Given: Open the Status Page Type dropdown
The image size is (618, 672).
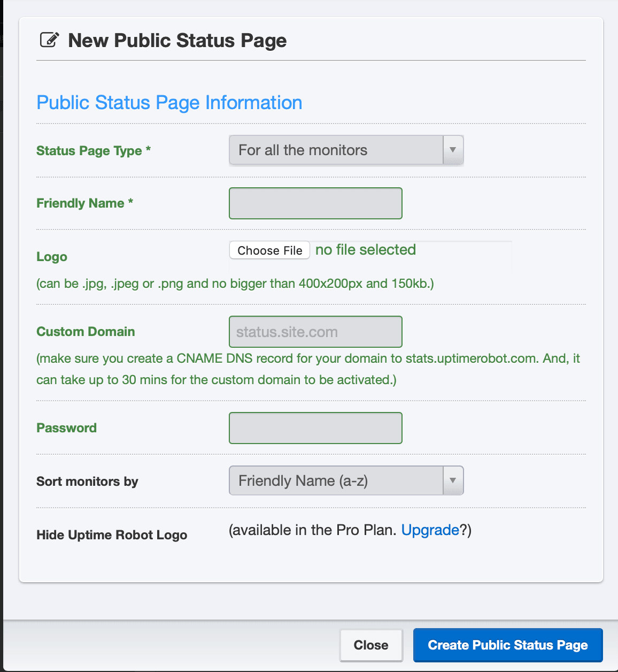Looking at the screenshot, I should click(346, 150).
